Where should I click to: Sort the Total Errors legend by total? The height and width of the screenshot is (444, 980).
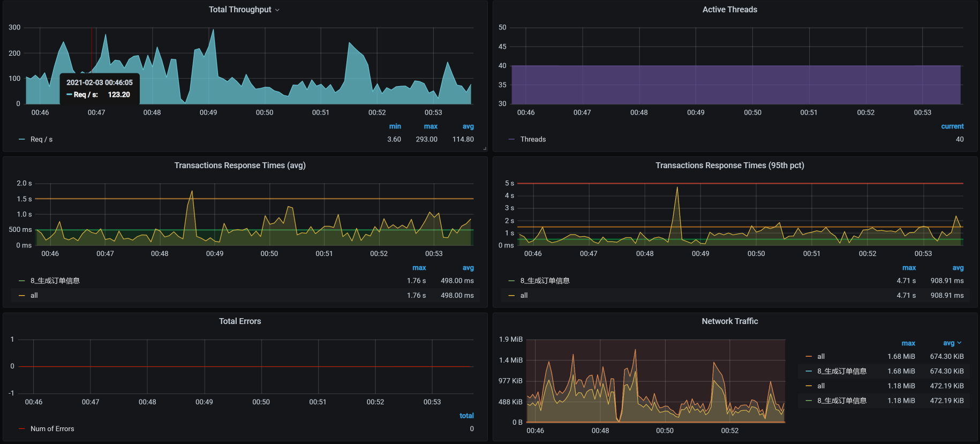(x=466, y=416)
